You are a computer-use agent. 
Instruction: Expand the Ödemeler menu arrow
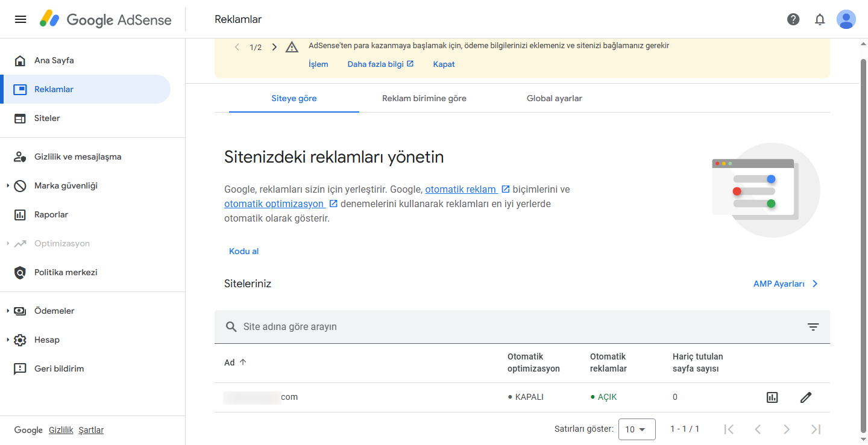[8, 311]
